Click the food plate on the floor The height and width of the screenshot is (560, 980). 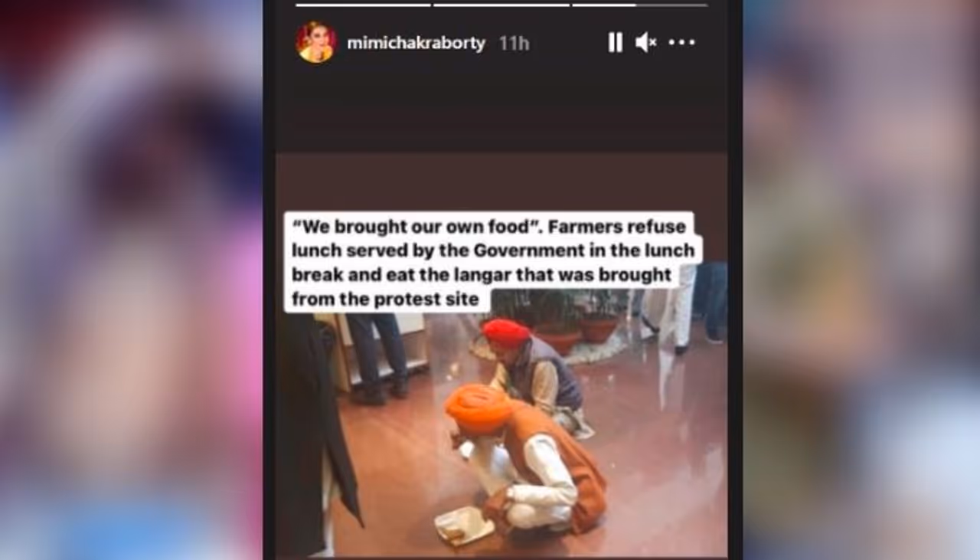coord(464,526)
